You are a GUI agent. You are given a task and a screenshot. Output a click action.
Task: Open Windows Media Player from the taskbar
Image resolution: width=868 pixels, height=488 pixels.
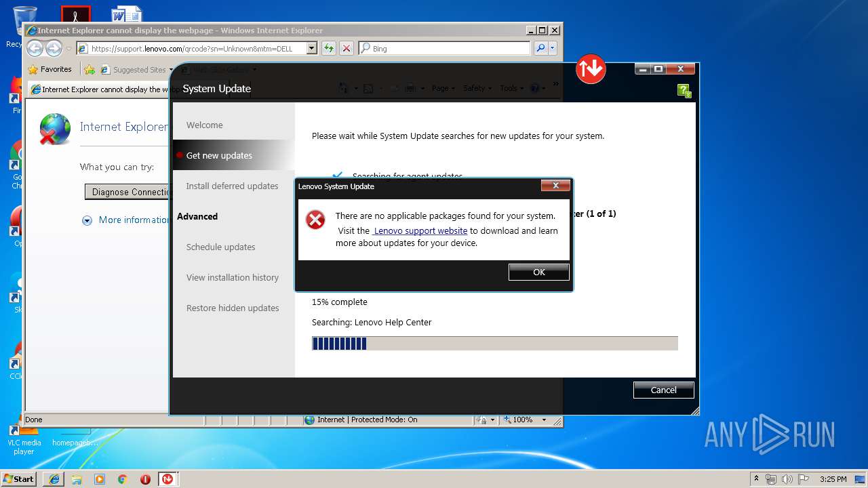100,479
